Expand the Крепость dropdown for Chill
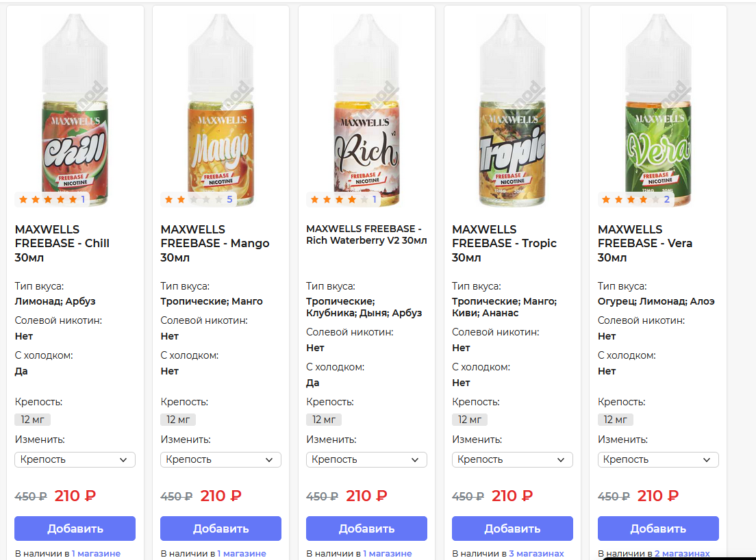 (75, 459)
